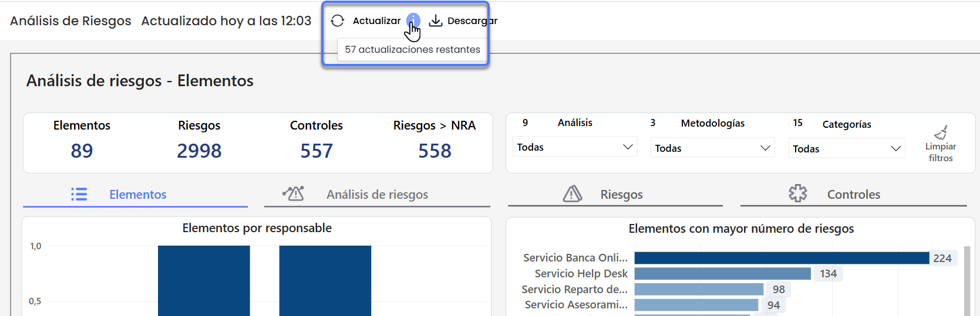Click the info icon beside Actualizar
Viewport: 980px width, 316px height.
413,21
